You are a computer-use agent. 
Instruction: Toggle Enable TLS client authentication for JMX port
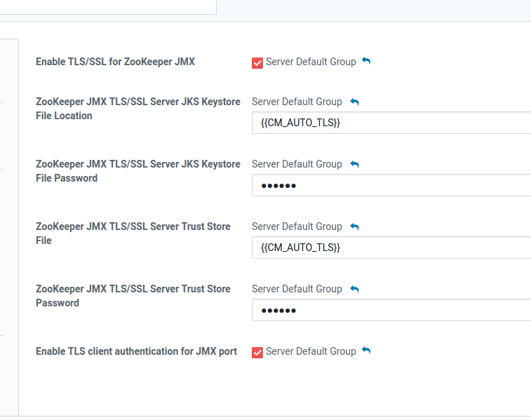(257, 352)
